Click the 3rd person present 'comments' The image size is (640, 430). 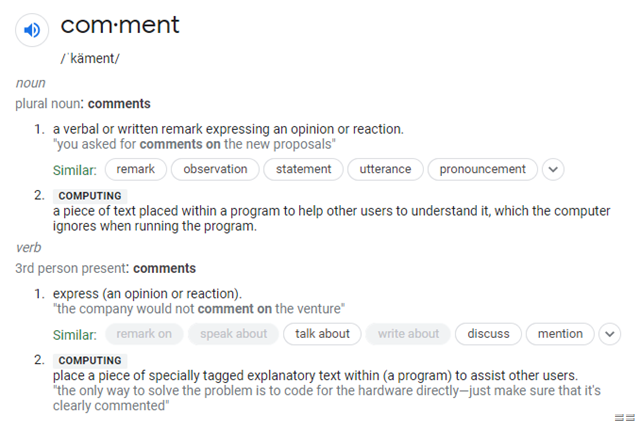tap(164, 268)
